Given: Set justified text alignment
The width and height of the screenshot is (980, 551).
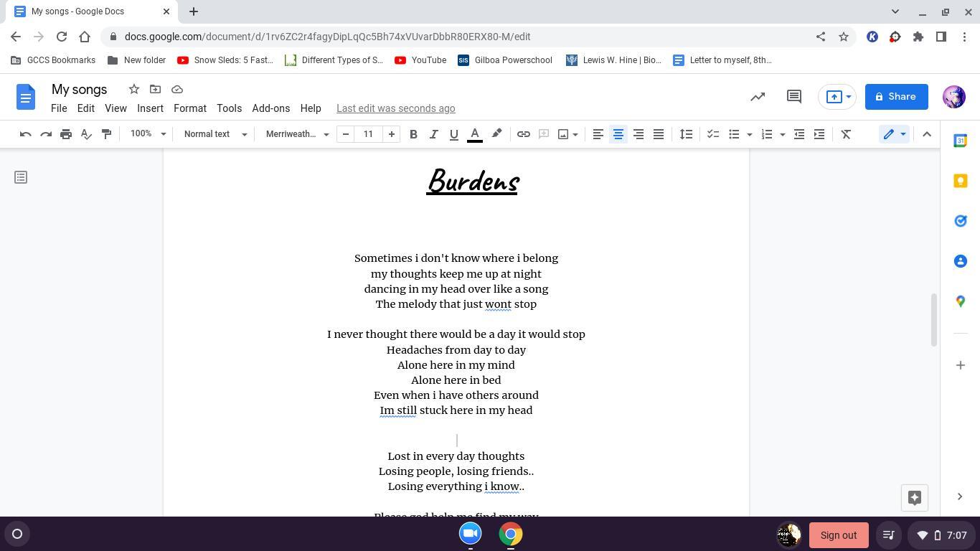Looking at the screenshot, I should (658, 134).
